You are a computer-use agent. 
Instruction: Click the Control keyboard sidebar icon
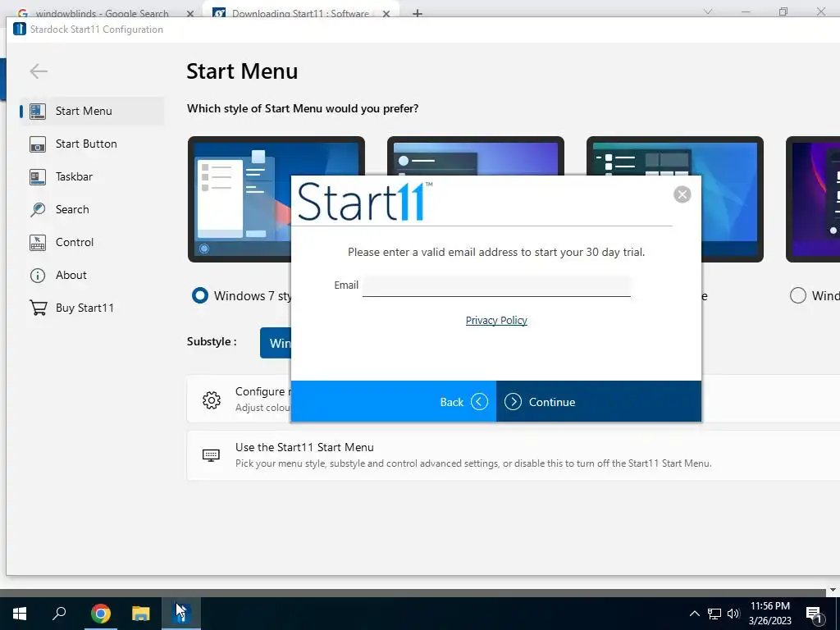click(38, 242)
